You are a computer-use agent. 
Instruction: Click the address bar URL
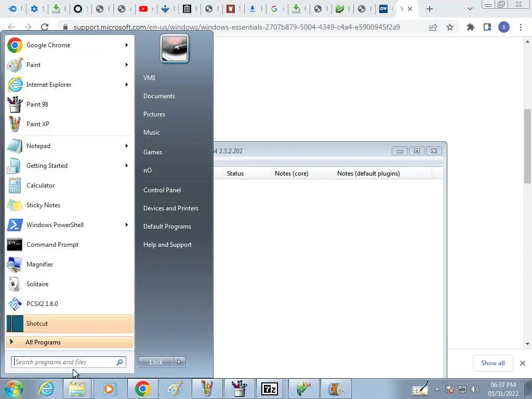236,27
